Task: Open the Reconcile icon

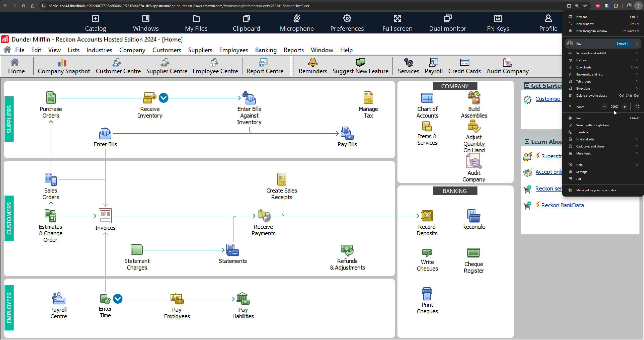Action: pos(474,216)
